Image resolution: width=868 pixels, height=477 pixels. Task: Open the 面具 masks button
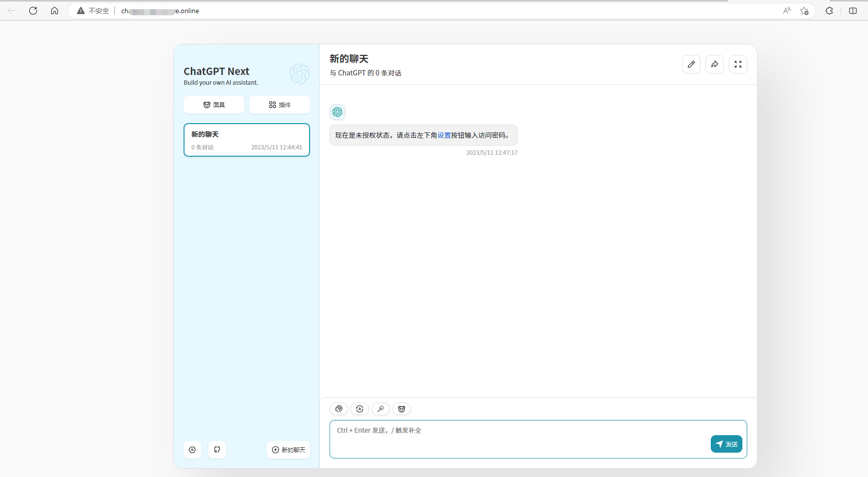coord(214,105)
